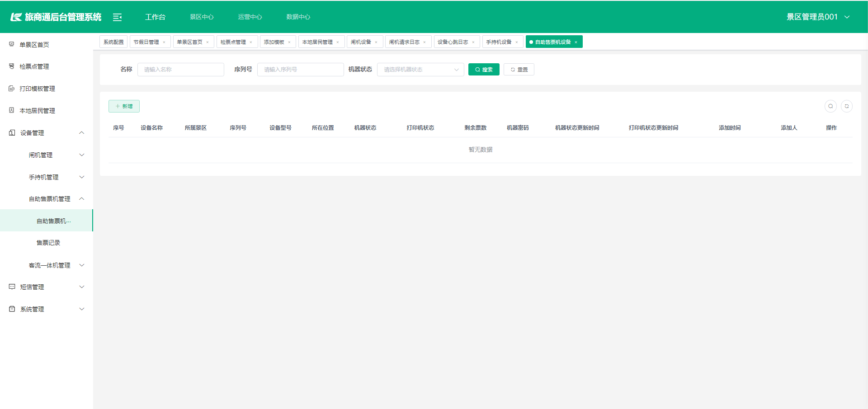Collapse the 自助售票机管理 submenu
The width and height of the screenshot is (868, 409).
tap(82, 199)
